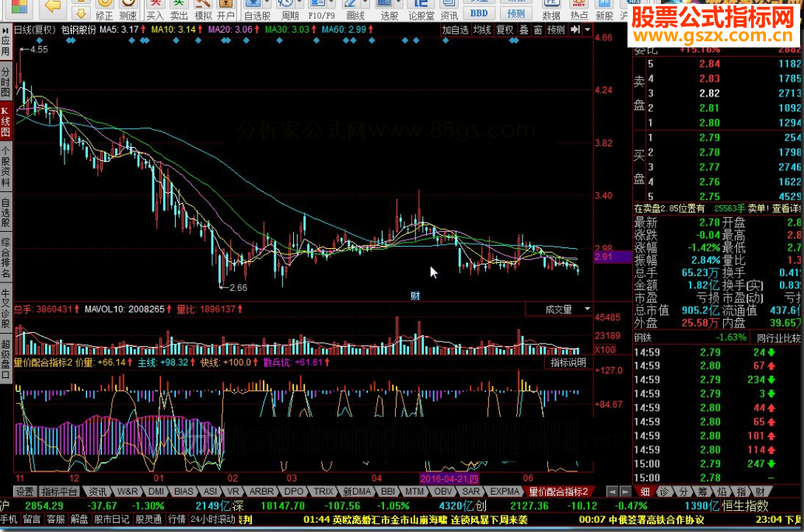
Task: Click 加自选 to add to watchlist
Action: tap(456, 30)
